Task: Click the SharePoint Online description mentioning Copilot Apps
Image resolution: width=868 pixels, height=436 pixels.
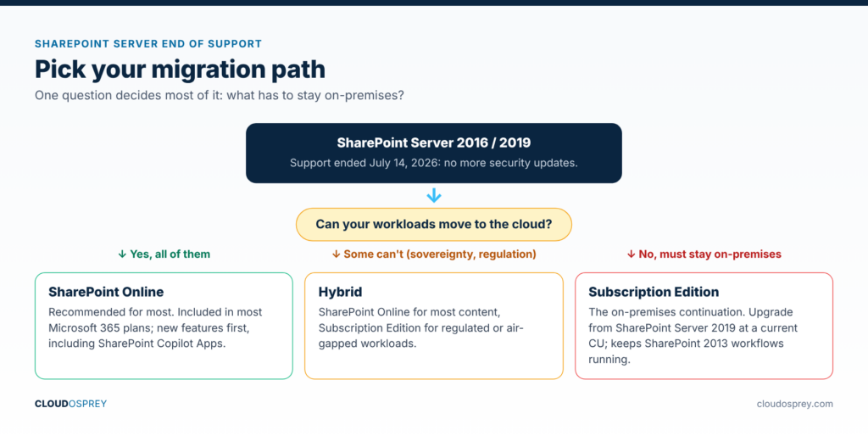Action: [155, 327]
